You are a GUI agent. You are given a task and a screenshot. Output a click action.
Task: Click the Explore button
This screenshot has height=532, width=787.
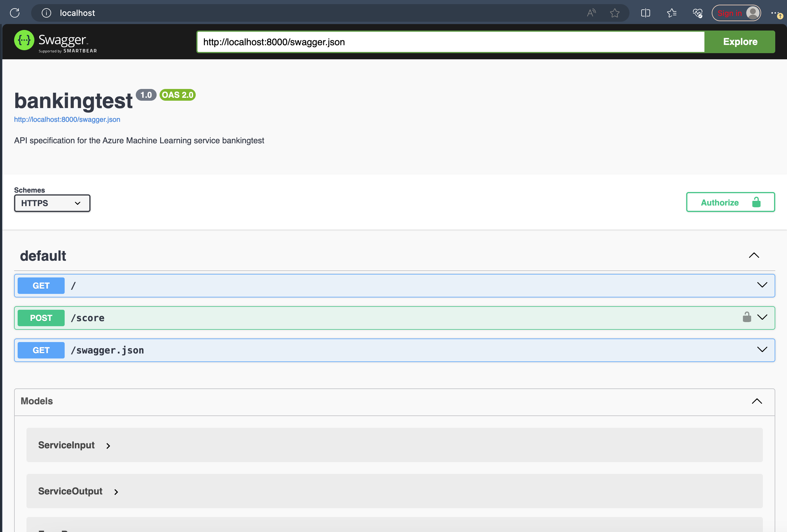click(740, 42)
